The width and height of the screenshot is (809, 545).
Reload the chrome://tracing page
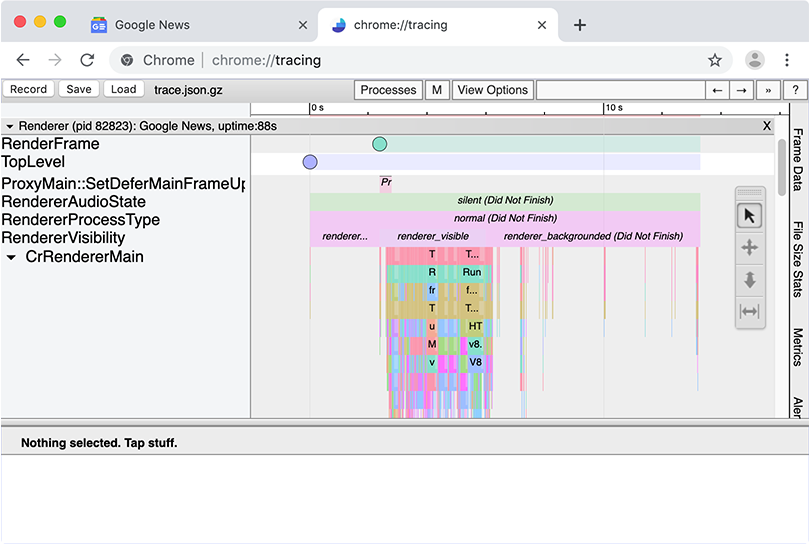87,60
